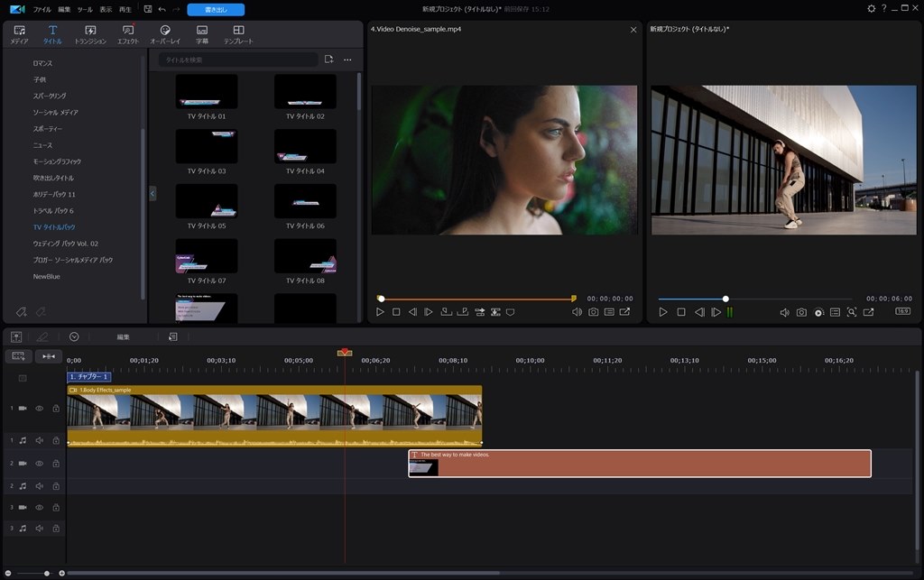
Task: Expand the circular chevron menu above the timeline
Action: (x=74, y=336)
